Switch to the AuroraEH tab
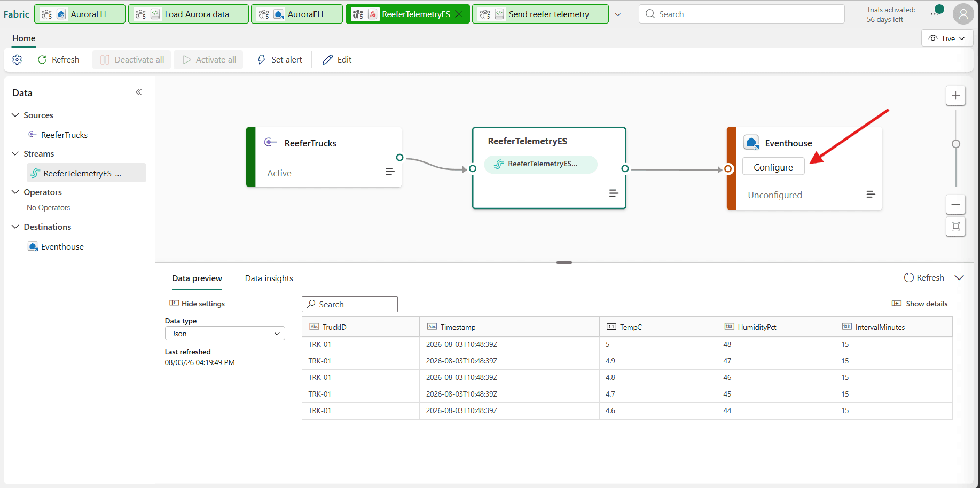980x488 pixels. (x=297, y=14)
